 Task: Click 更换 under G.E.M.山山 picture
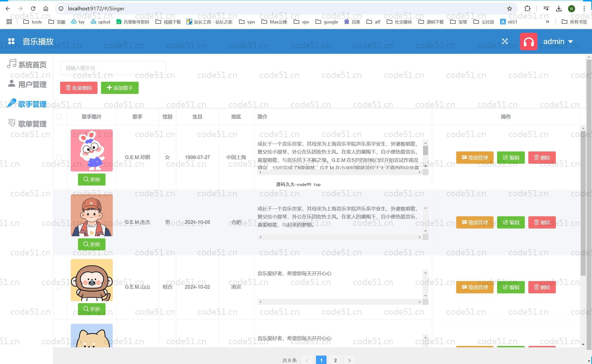(92, 309)
